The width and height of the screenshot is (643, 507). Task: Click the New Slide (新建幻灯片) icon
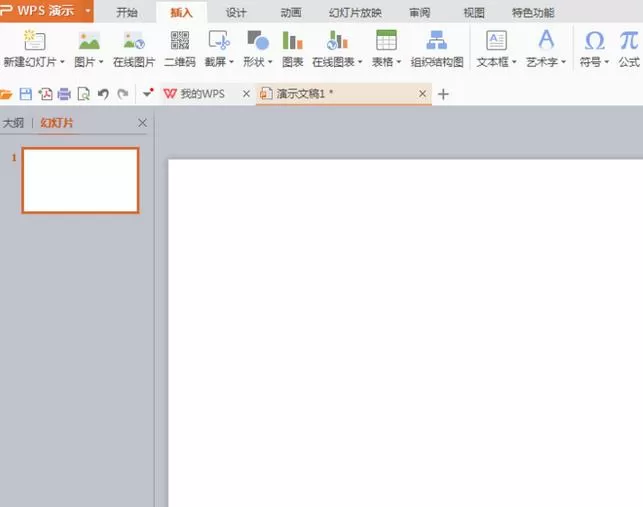[x=34, y=40]
